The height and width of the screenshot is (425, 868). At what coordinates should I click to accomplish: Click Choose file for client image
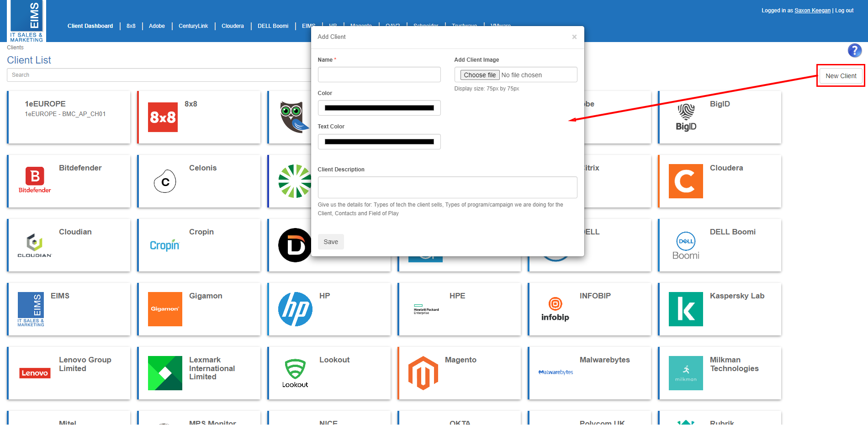pyautogui.click(x=480, y=75)
